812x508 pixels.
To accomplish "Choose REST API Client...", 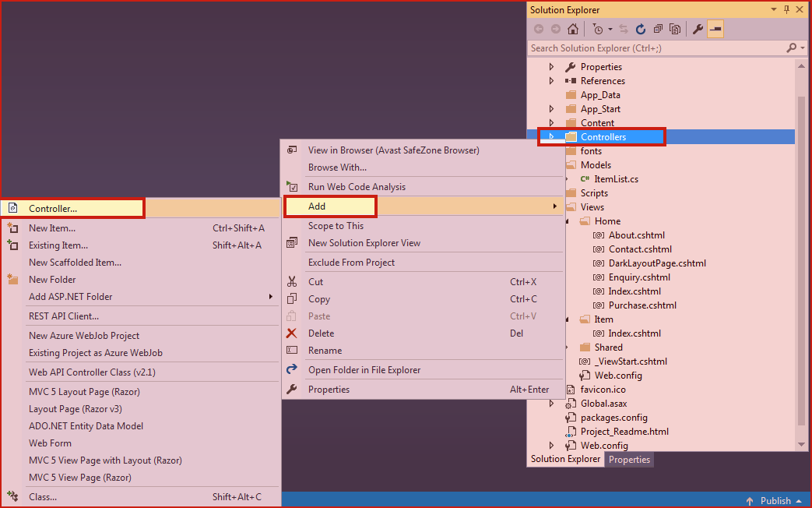I will (x=64, y=316).
